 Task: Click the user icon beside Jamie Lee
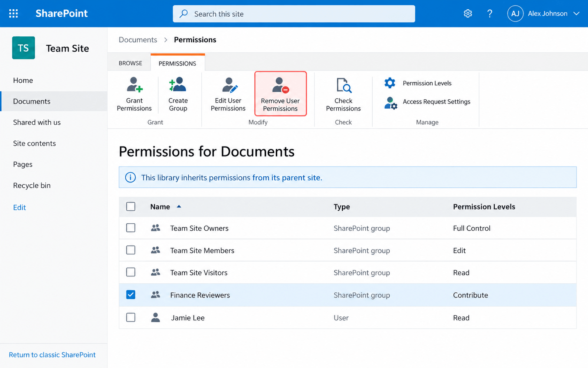[x=156, y=318]
